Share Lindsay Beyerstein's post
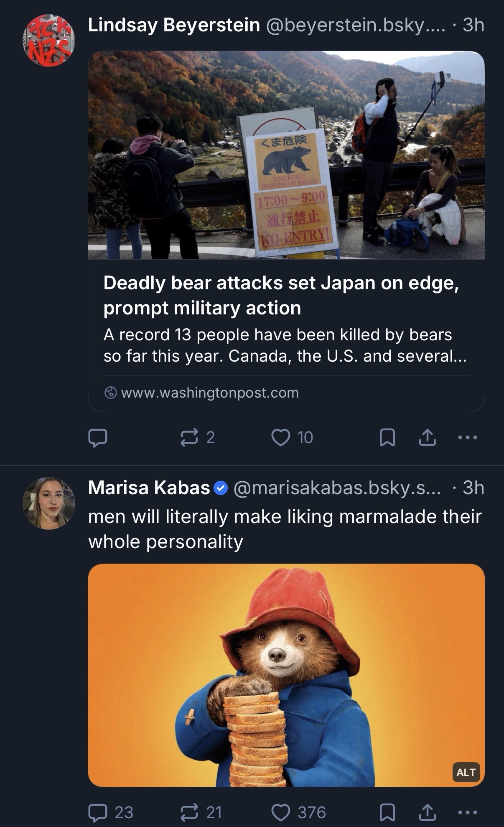Screen dimensions: 504x827 click(427, 438)
